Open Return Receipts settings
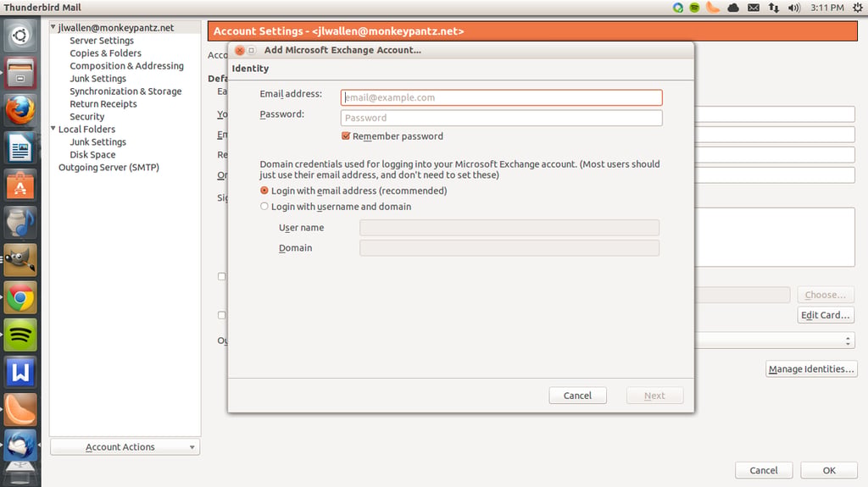 103,104
